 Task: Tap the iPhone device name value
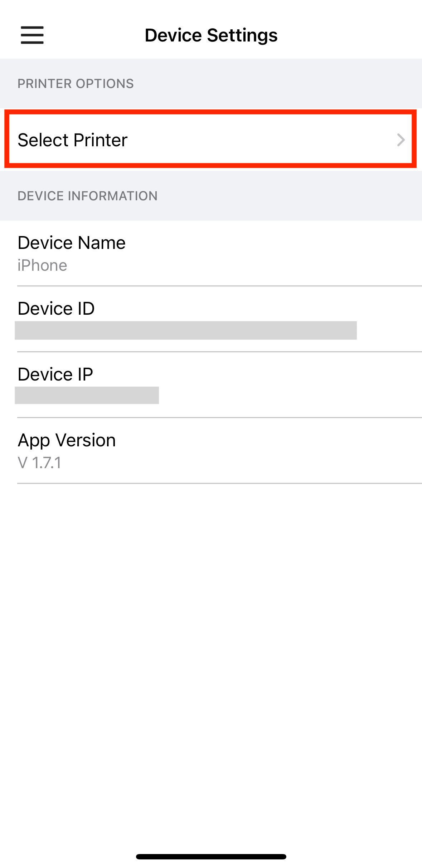point(42,266)
